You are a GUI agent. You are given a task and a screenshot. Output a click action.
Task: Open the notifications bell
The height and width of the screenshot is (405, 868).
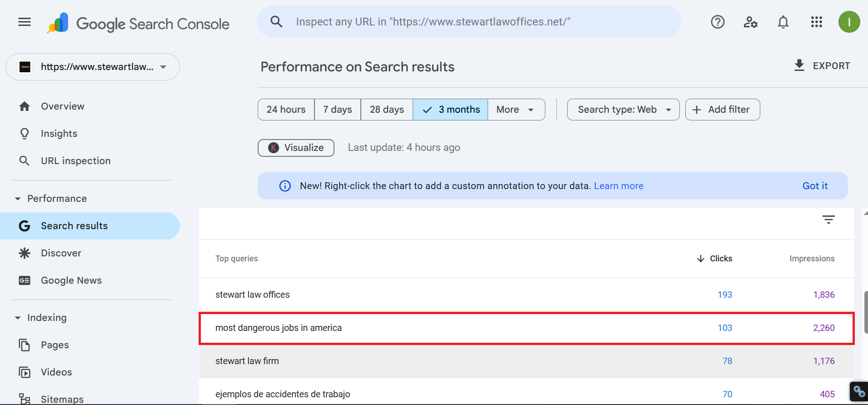[x=783, y=22]
